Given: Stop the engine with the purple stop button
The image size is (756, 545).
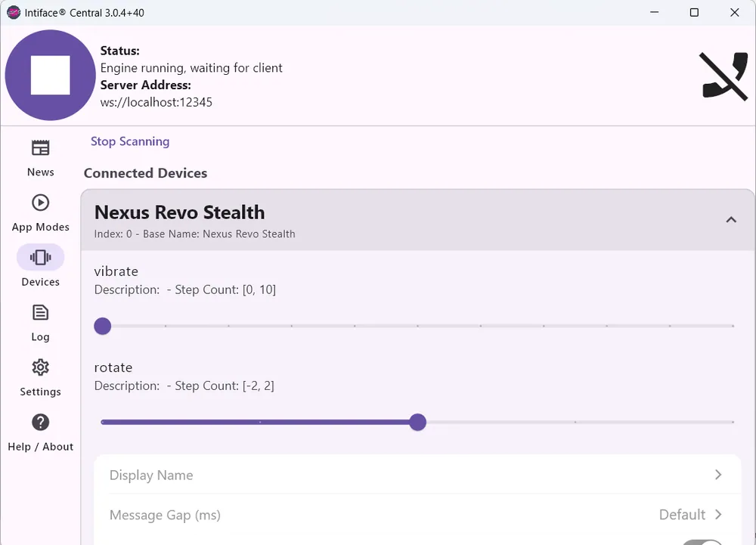Looking at the screenshot, I should click(50, 75).
